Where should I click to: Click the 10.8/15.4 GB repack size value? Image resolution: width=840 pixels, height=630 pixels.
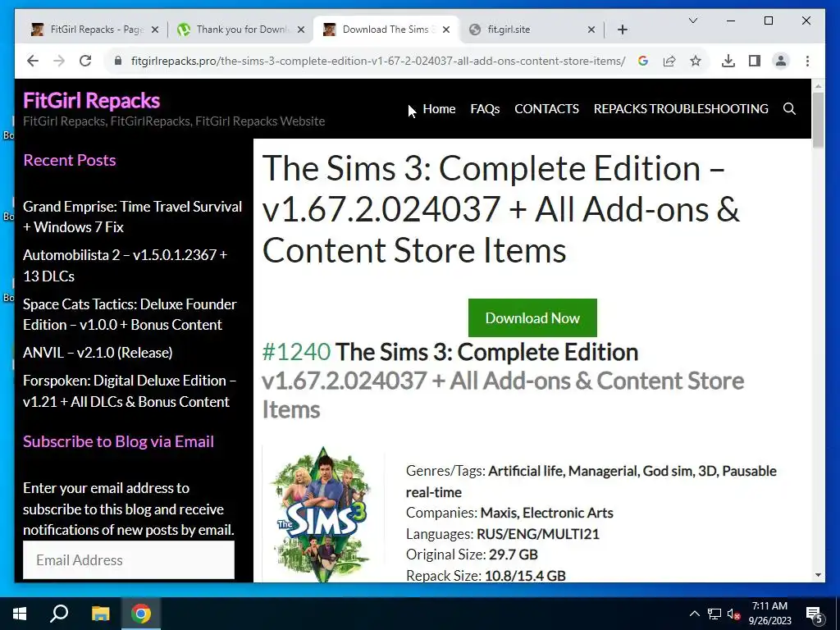click(x=525, y=575)
